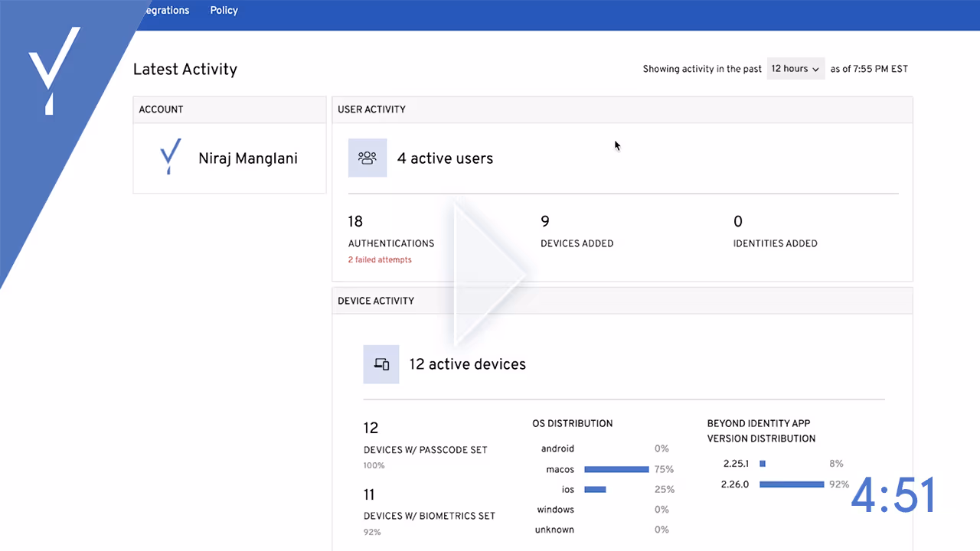Click the Latest Activity page heading
The image size is (980, 551).
coord(185,69)
